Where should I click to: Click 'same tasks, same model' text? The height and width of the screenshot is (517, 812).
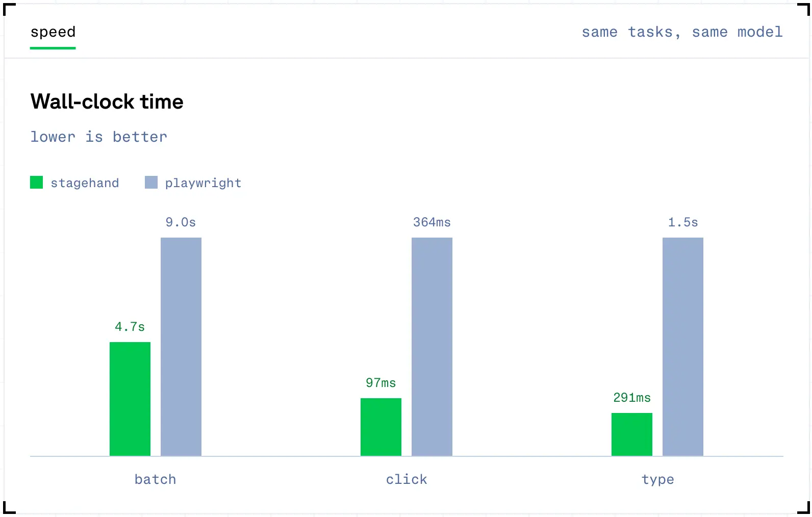point(682,32)
